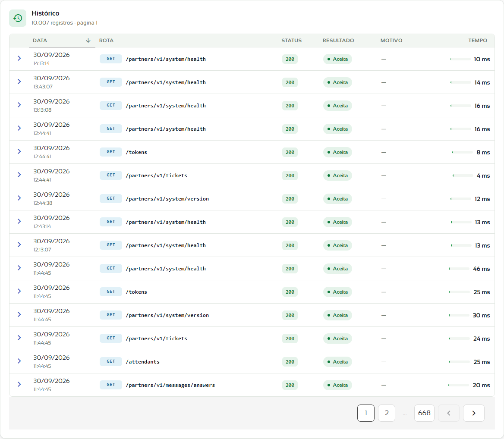The height and width of the screenshot is (439, 504).
Task: Click the Aceita badge in the 13:13:08 row
Action: pyautogui.click(x=337, y=106)
